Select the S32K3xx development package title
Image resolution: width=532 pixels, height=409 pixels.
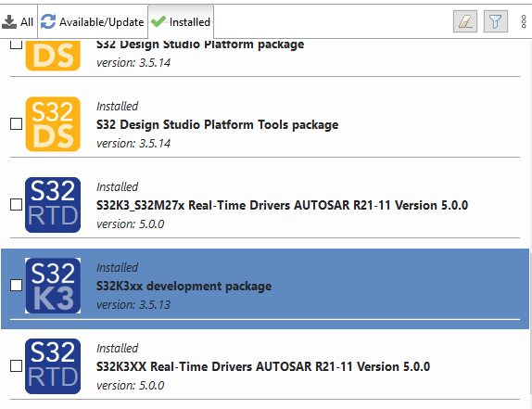184,287
